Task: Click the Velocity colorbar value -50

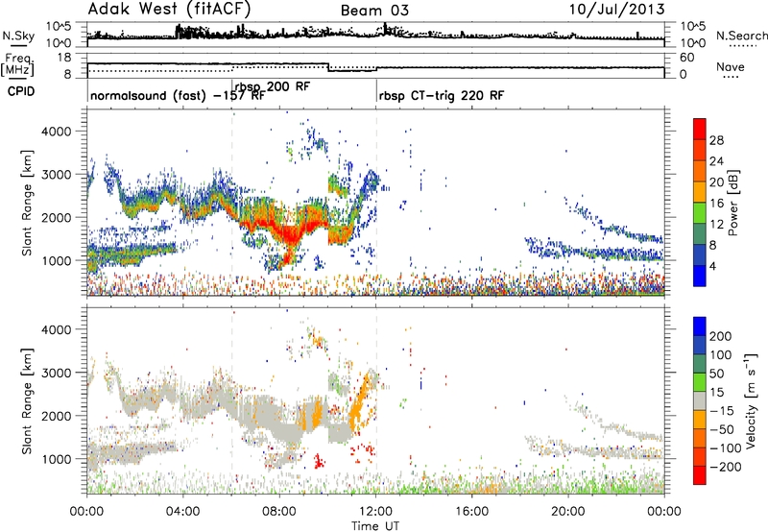Action: 721,429
